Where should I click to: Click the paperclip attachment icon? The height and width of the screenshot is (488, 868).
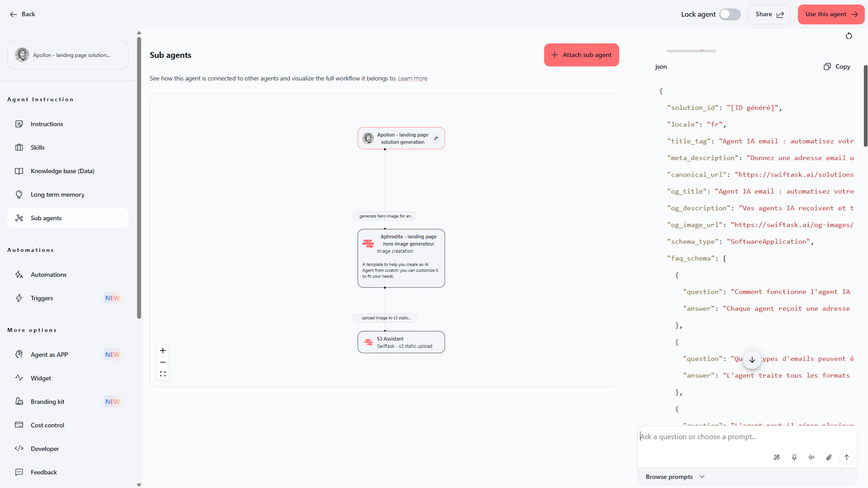click(829, 457)
